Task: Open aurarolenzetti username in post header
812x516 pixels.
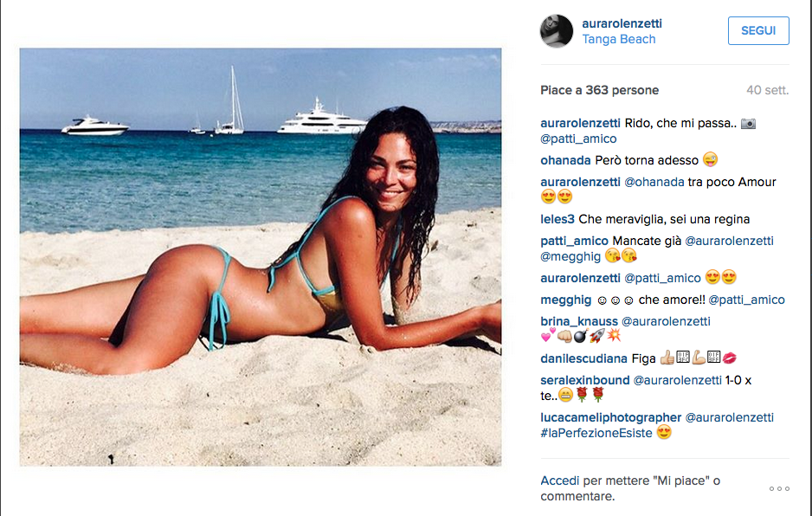Action: [622, 23]
